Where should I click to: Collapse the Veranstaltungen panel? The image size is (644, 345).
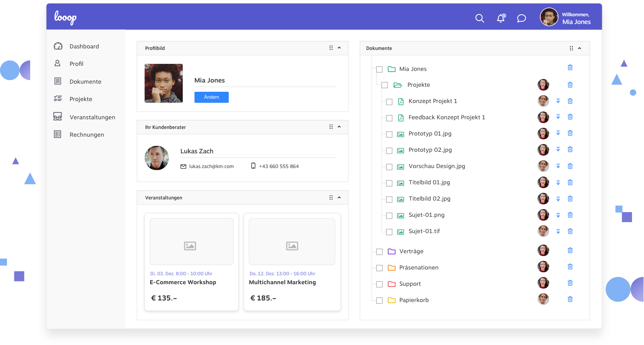click(339, 197)
